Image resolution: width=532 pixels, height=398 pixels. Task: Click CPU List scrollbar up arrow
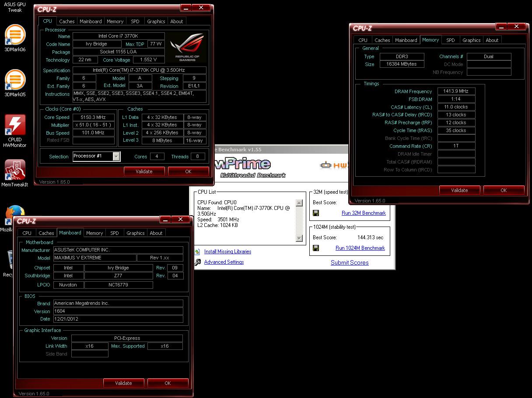[299, 203]
